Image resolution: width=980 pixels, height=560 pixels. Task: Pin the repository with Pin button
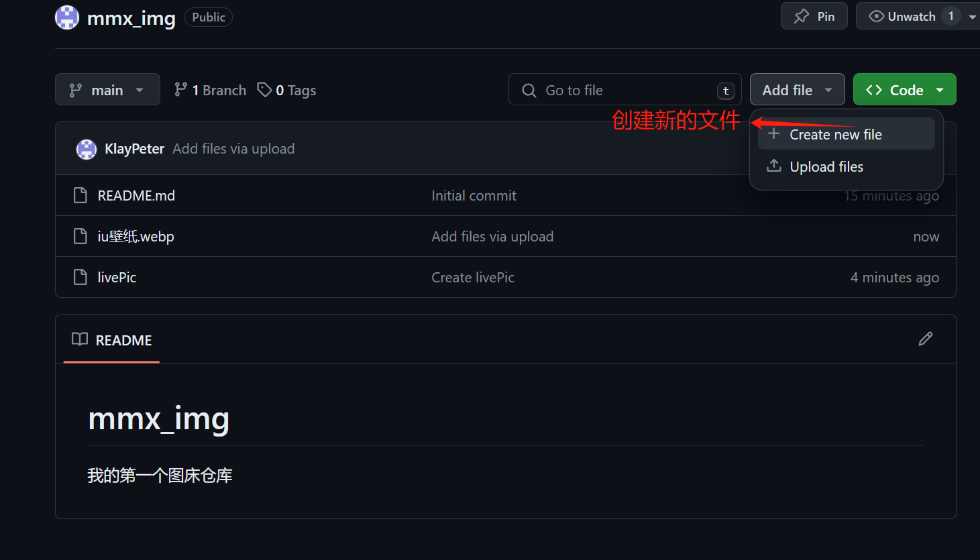pyautogui.click(x=814, y=16)
